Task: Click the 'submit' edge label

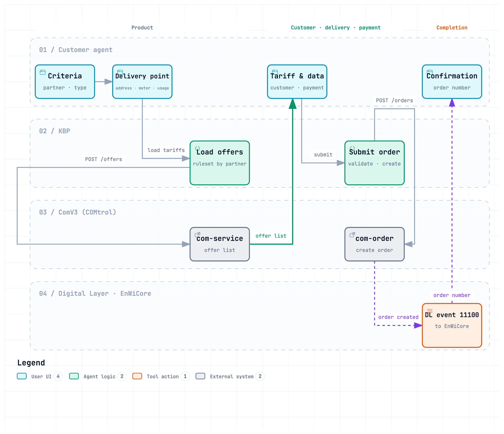Action: (323, 155)
